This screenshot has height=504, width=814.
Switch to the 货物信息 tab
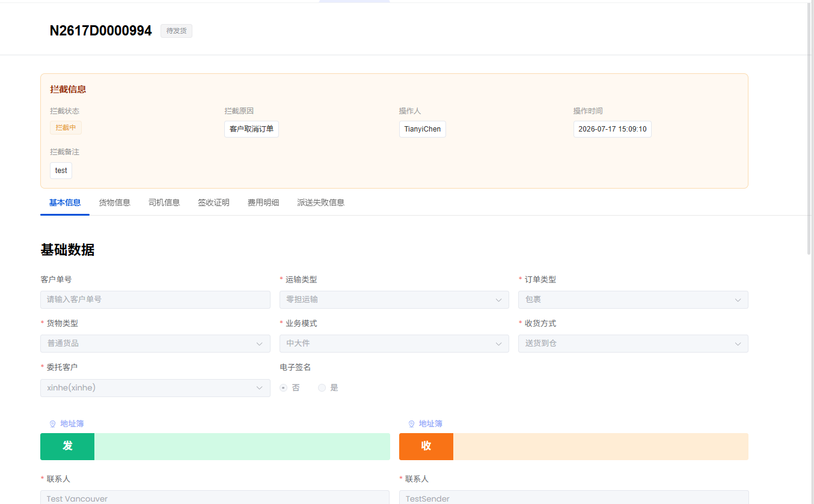pyautogui.click(x=114, y=202)
